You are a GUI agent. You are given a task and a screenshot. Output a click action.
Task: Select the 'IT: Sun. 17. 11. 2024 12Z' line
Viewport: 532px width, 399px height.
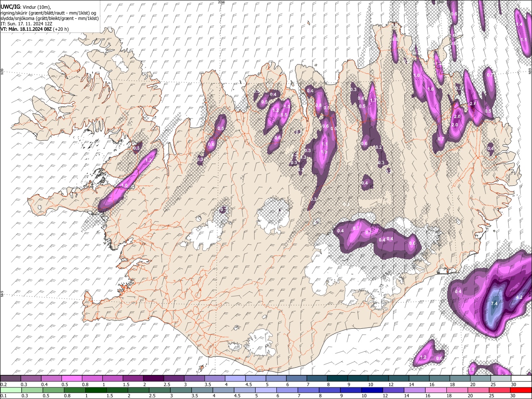pos(26,24)
